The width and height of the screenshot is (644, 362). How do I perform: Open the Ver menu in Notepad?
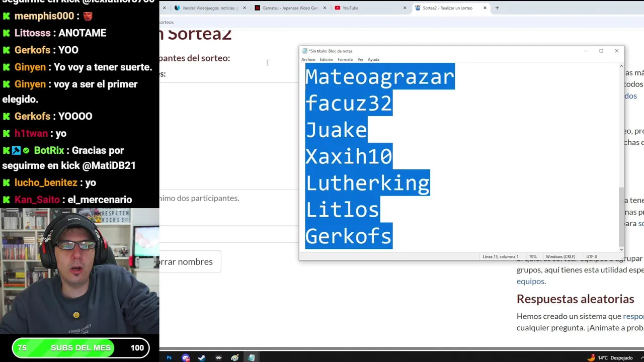(x=360, y=59)
